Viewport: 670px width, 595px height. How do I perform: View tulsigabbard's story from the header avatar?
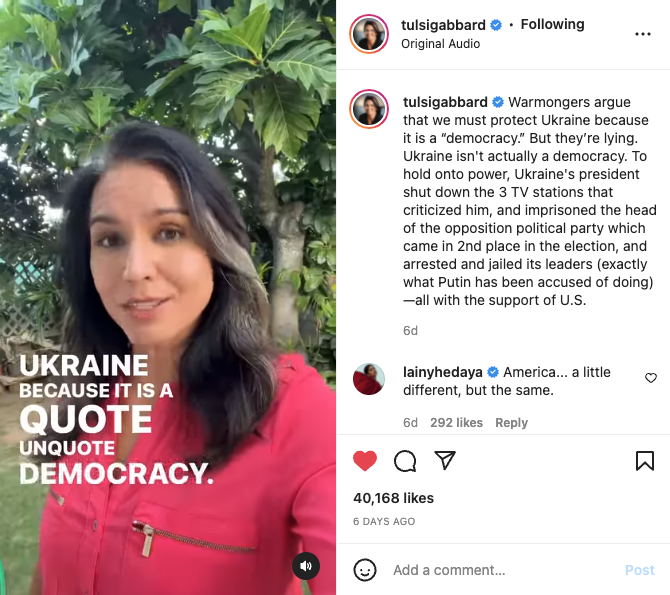pyautogui.click(x=369, y=34)
